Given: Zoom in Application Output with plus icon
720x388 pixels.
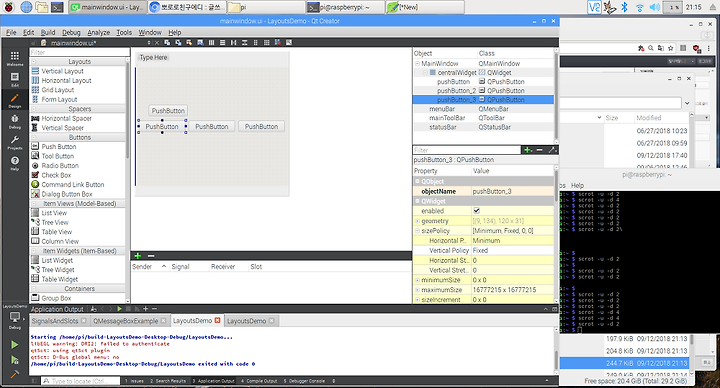Looking at the screenshot, I should (146, 309).
